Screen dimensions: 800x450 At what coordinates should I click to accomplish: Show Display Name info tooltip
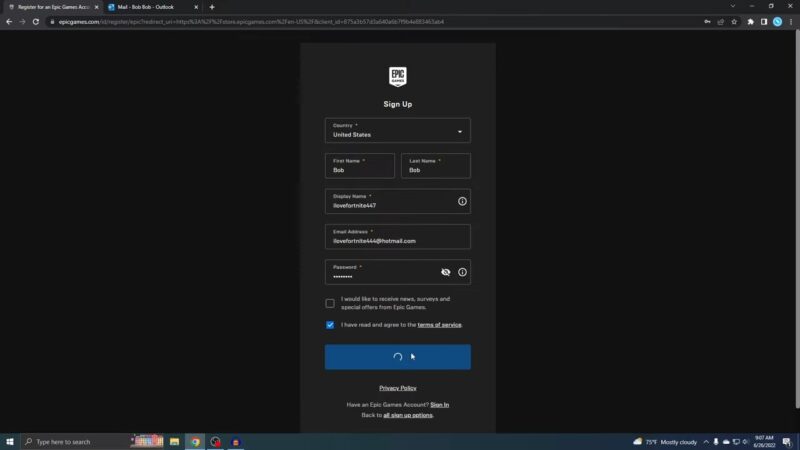click(462, 201)
